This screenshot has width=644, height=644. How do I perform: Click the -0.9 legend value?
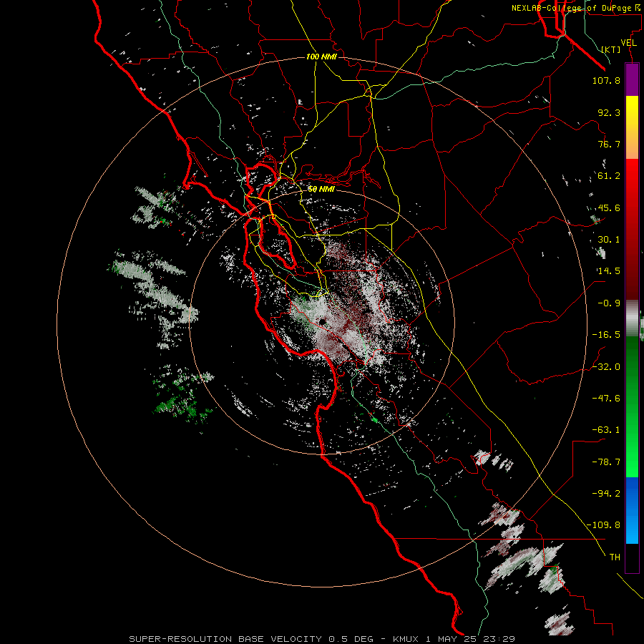click(609, 303)
